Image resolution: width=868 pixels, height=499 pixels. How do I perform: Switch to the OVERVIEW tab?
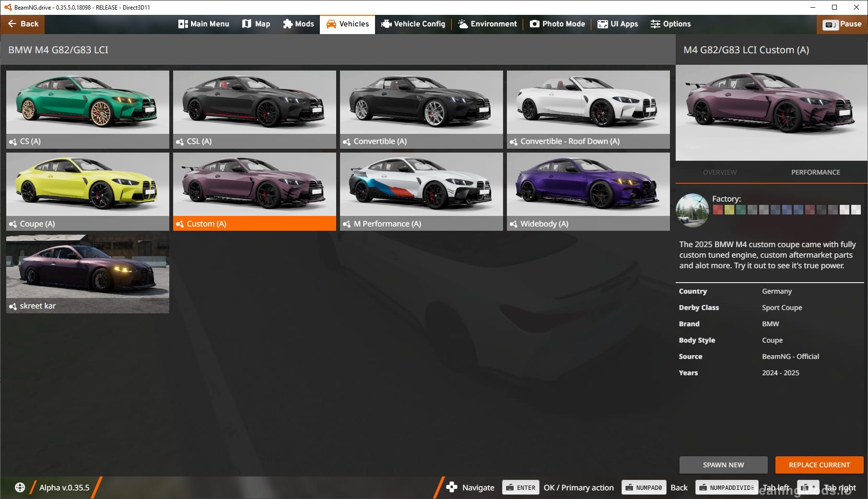(720, 172)
